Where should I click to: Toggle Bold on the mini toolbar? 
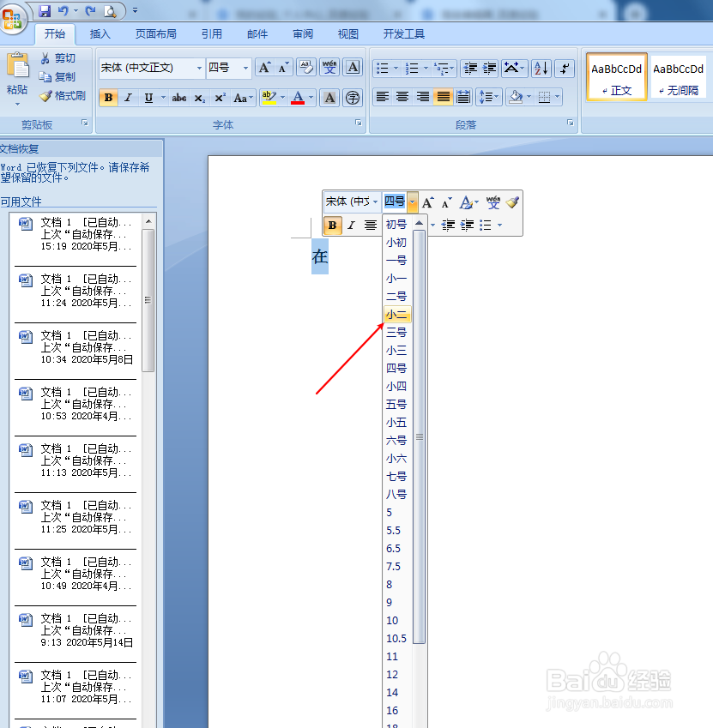tap(333, 226)
